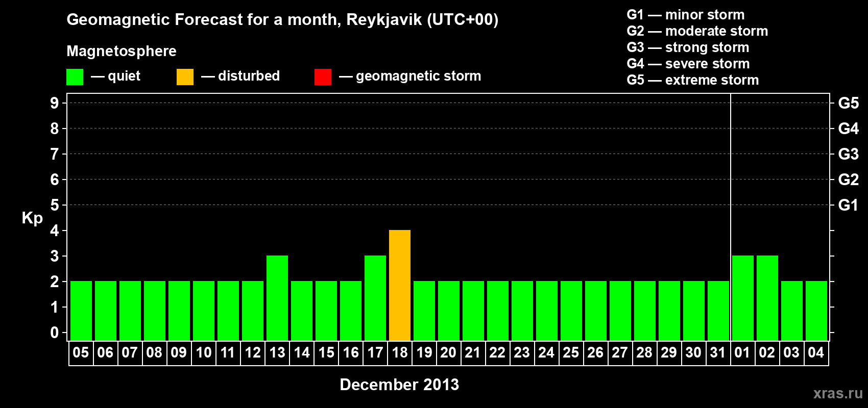The height and width of the screenshot is (408, 868).
Task: Click the bar for January 01
Action: tap(743, 298)
